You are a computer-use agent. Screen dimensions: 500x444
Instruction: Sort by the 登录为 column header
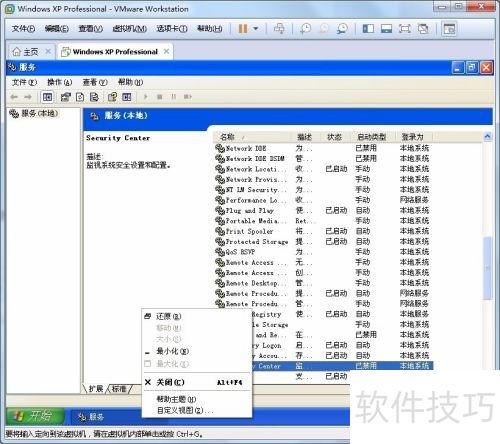[414, 137]
